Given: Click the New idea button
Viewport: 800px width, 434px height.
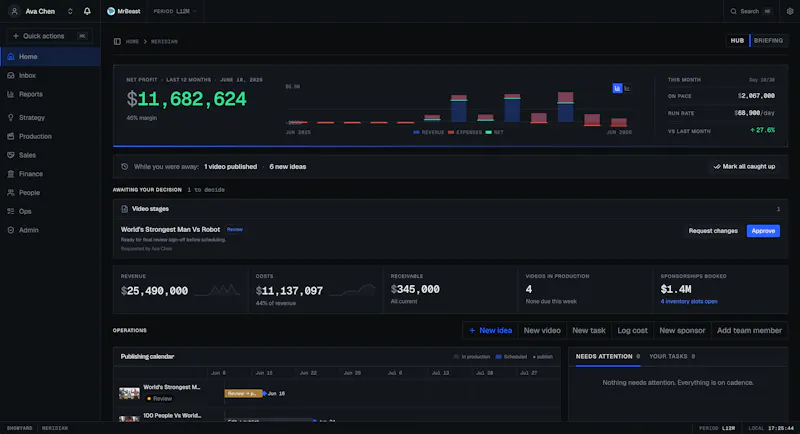Looking at the screenshot, I should click(x=490, y=330).
